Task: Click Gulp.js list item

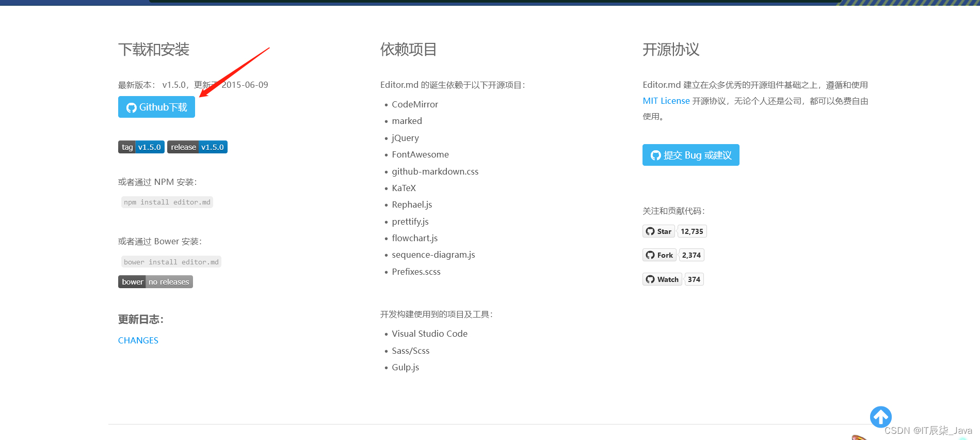Action: 405,367
